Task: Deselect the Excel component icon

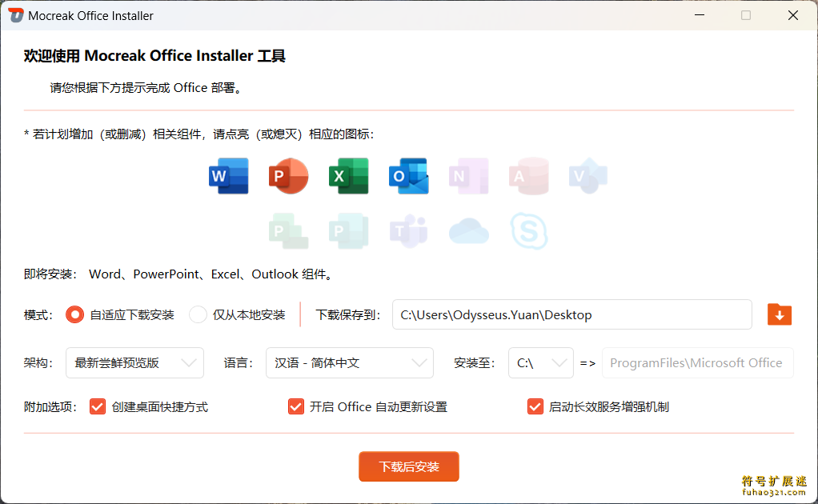Action: click(x=348, y=176)
